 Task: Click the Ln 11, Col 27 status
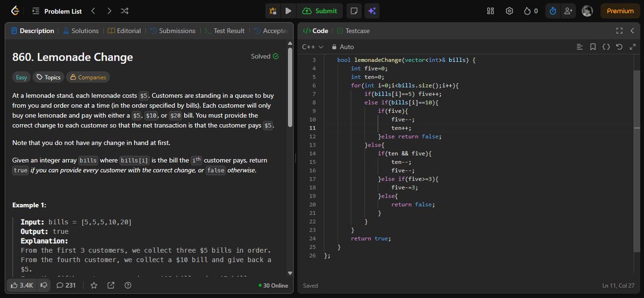618,286
